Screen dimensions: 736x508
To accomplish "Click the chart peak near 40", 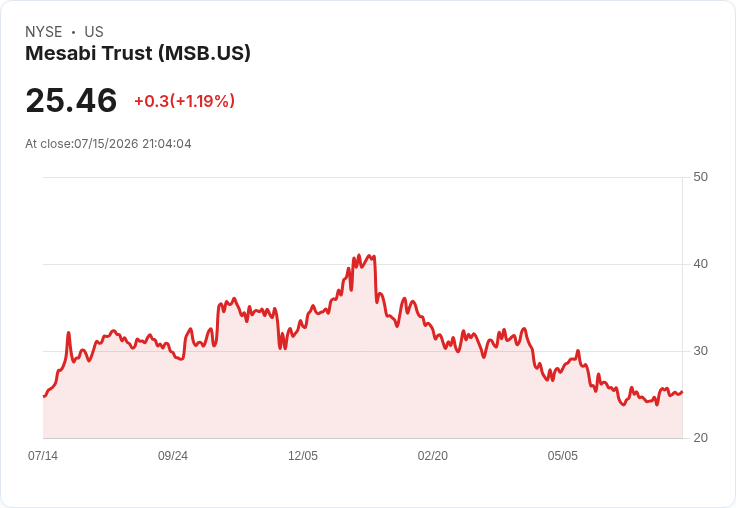I will [360, 256].
